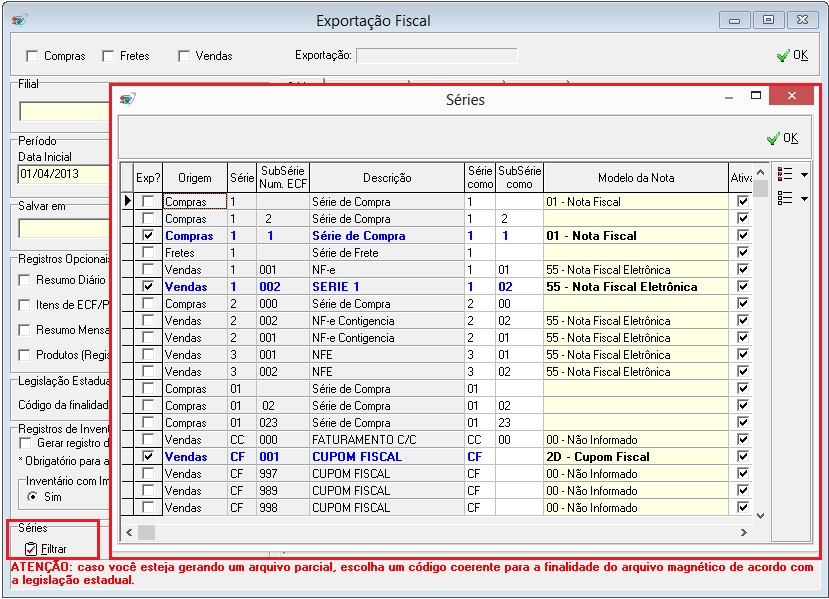829x599 pixels.
Task: Tick the Resumo Diário checkbox
Action: point(24,280)
